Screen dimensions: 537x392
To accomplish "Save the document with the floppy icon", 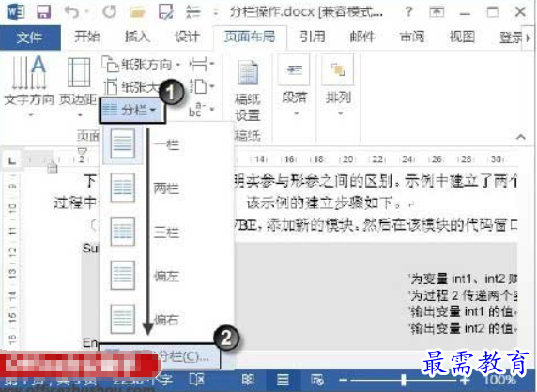I will 43,12.
